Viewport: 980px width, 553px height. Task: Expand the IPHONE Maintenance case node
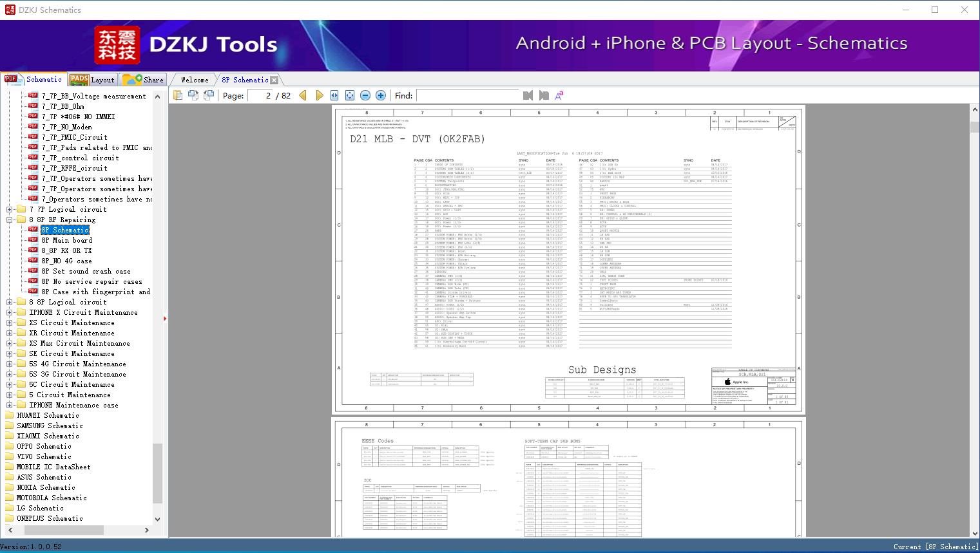point(10,405)
